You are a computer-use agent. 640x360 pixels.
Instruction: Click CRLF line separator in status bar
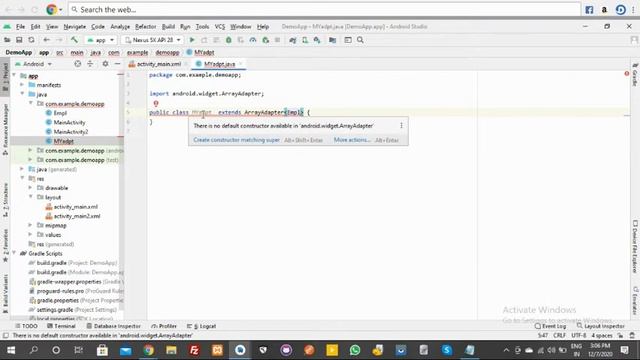coord(559,336)
